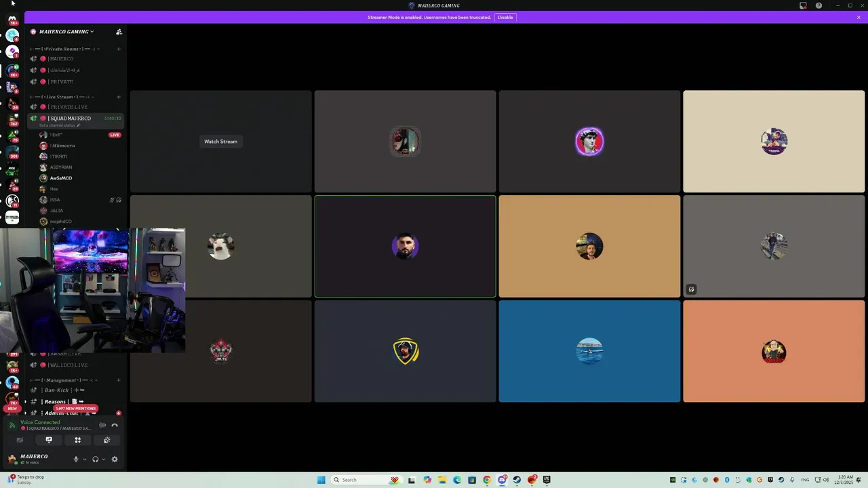Add a channel to Management category
Screen dimensions: 868x488
click(119, 380)
